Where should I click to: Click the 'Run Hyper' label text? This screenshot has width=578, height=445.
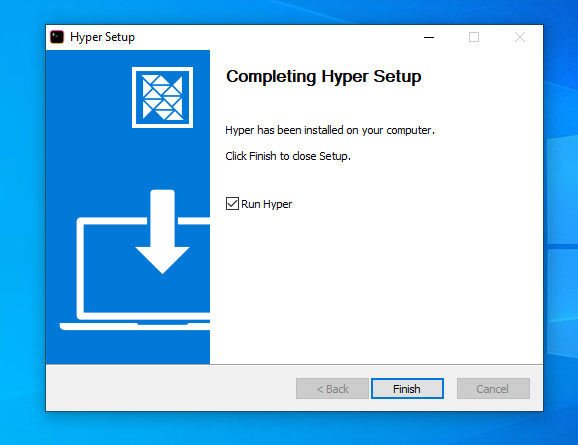pyautogui.click(x=267, y=204)
